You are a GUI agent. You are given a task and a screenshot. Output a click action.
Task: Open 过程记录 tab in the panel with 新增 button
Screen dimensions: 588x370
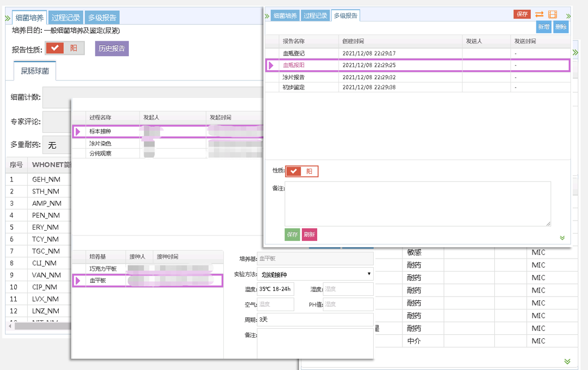click(x=315, y=16)
